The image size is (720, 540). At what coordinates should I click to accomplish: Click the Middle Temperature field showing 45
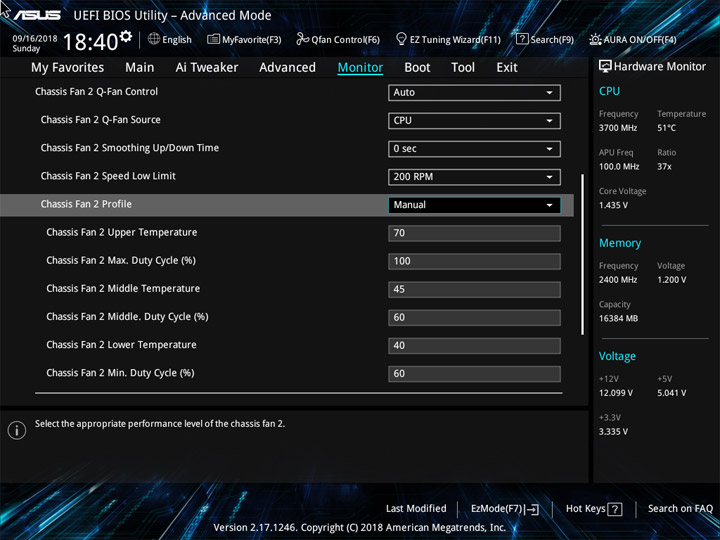click(474, 289)
